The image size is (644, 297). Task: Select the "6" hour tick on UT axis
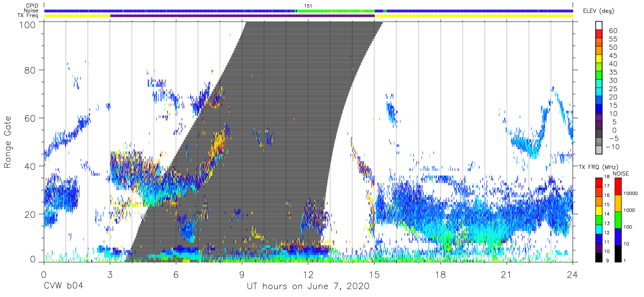pyautogui.click(x=176, y=274)
